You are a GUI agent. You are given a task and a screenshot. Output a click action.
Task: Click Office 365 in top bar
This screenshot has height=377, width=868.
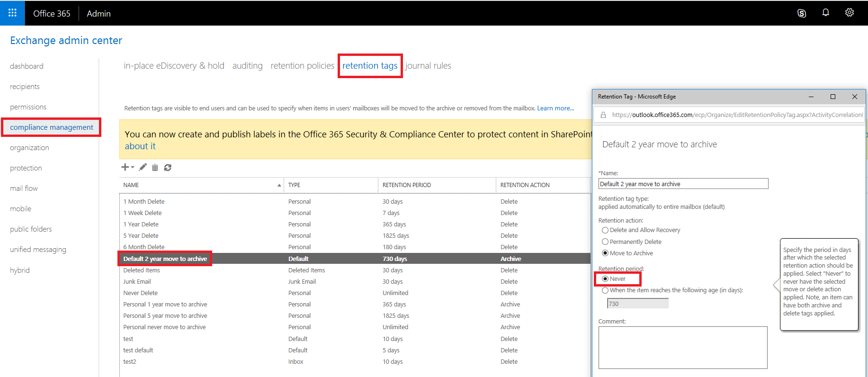pos(52,14)
